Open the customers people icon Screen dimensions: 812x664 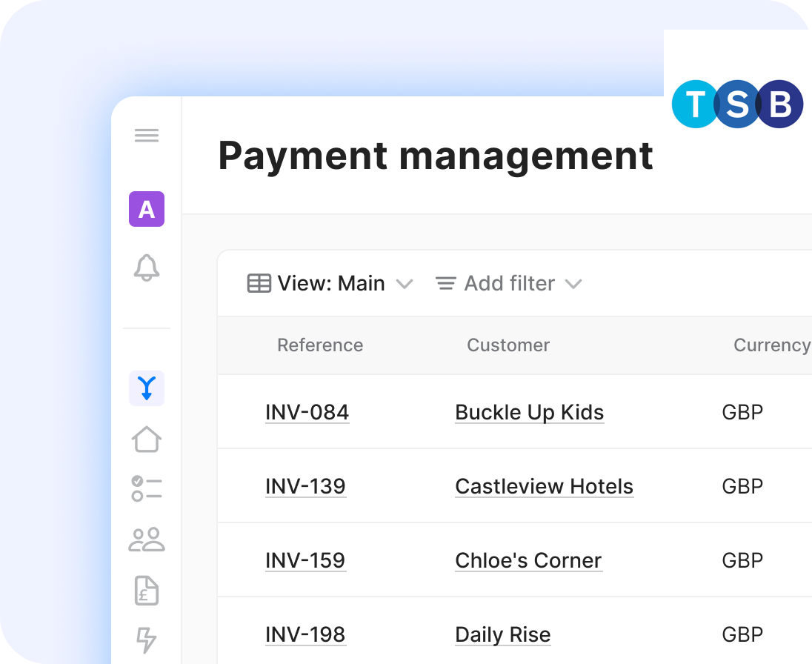pos(147,539)
